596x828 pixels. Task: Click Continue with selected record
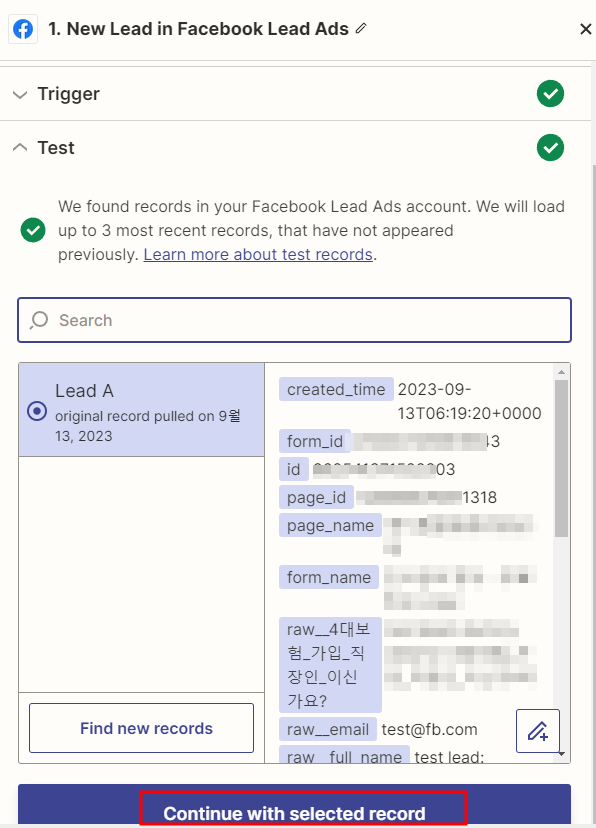298,814
